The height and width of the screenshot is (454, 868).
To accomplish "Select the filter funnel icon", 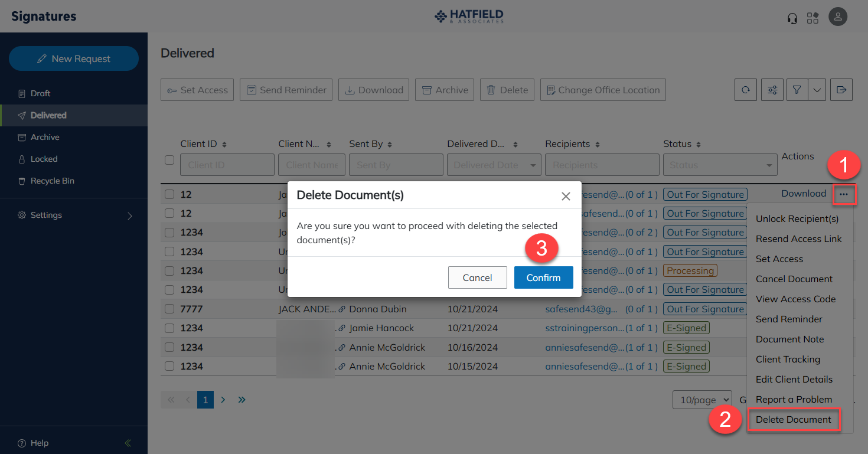I will (x=797, y=90).
